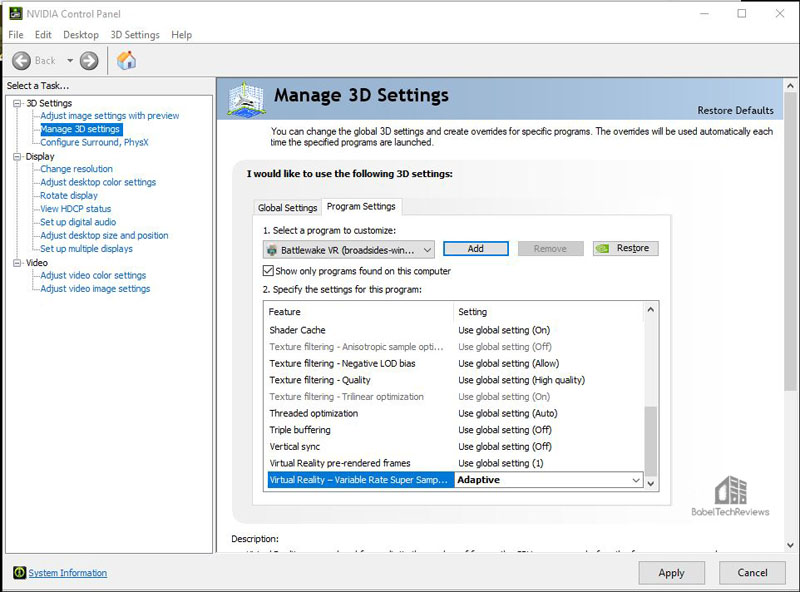Open the program selection dropdown
Viewport: 800px width, 592px height.
pyautogui.click(x=349, y=250)
